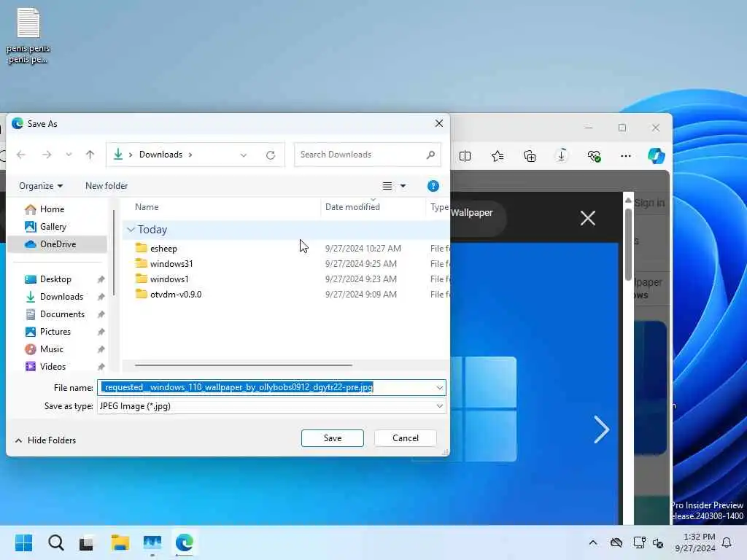Click Sign in on the web page
Image resolution: width=747 pixels, height=560 pixels.
pyautogui.click(x=649, y=203)
